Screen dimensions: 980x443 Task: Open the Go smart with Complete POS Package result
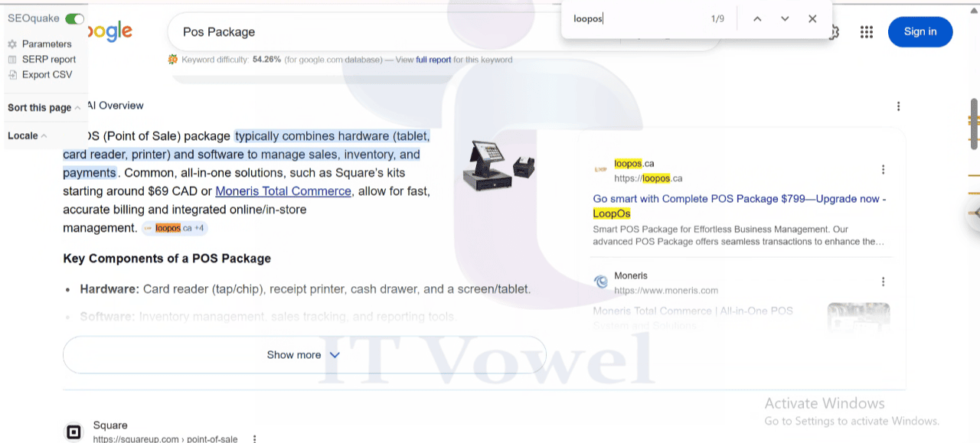(x=740, y=206)
